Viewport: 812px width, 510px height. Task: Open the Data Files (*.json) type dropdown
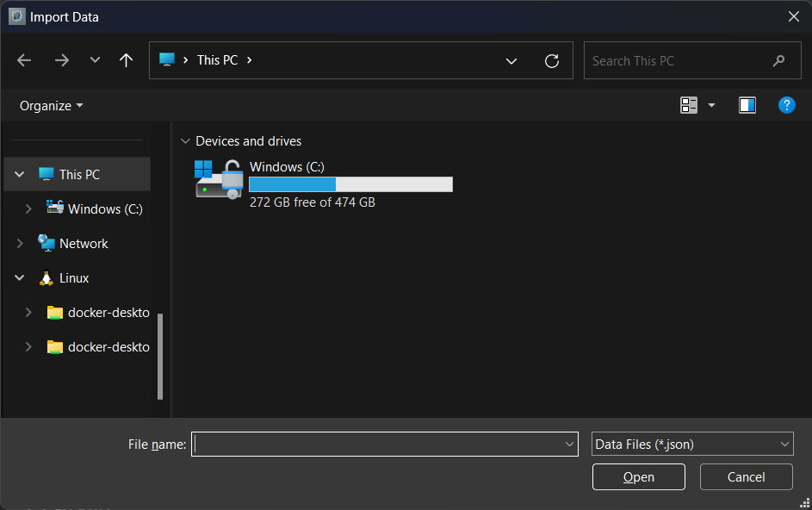pyautogui.click(x=692, y=444)
